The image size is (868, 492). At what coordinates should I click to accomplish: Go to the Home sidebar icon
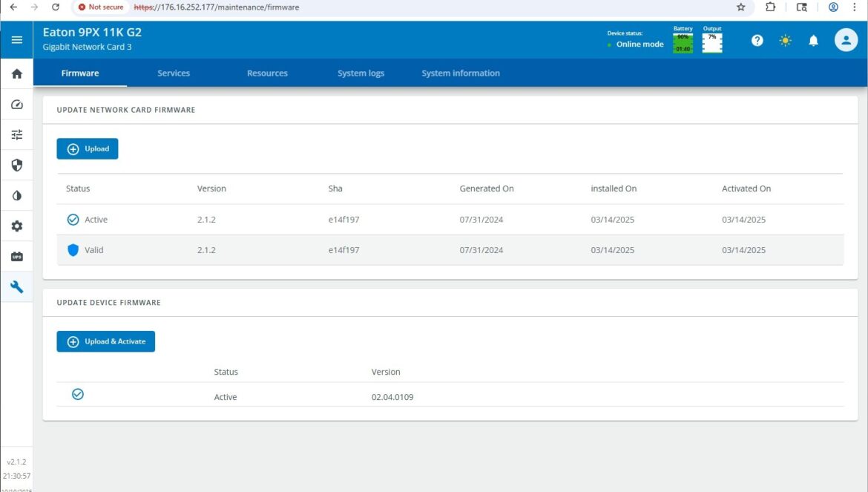[x=16, y=74]
